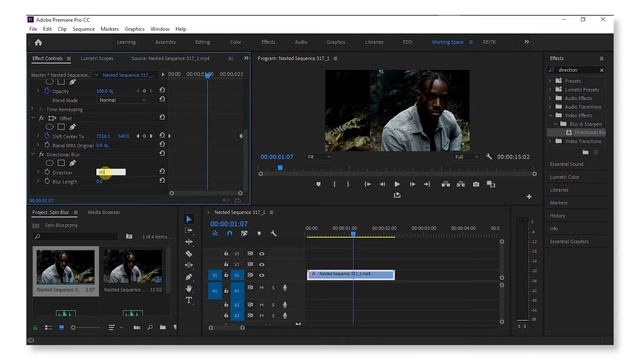Expand Audio Effects folder

[x=550, y=98]
